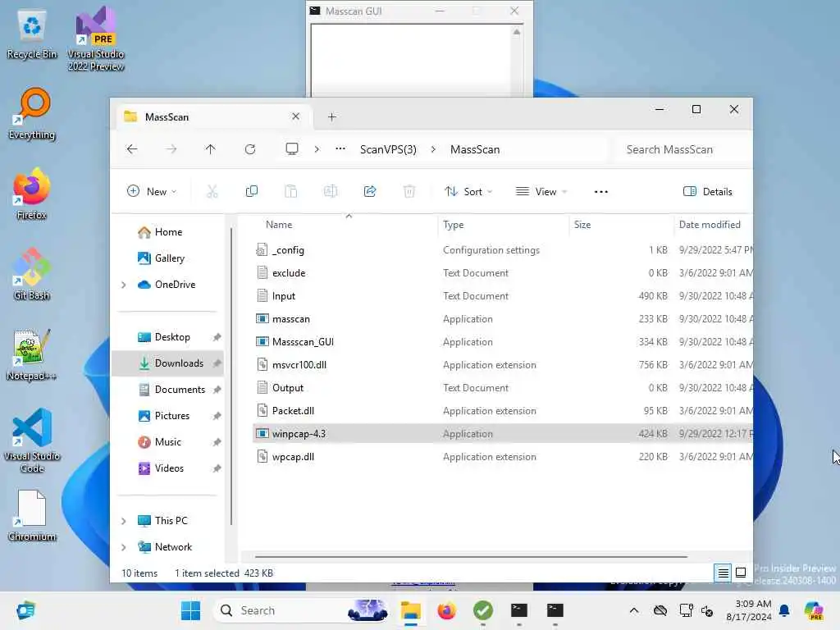Toggle the Details pane button
840x630 pixels.
point(707,191)
